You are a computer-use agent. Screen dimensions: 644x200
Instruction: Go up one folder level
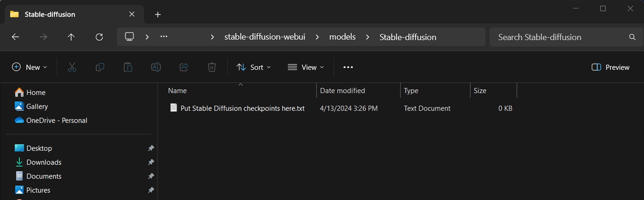(x=71, y=37)
